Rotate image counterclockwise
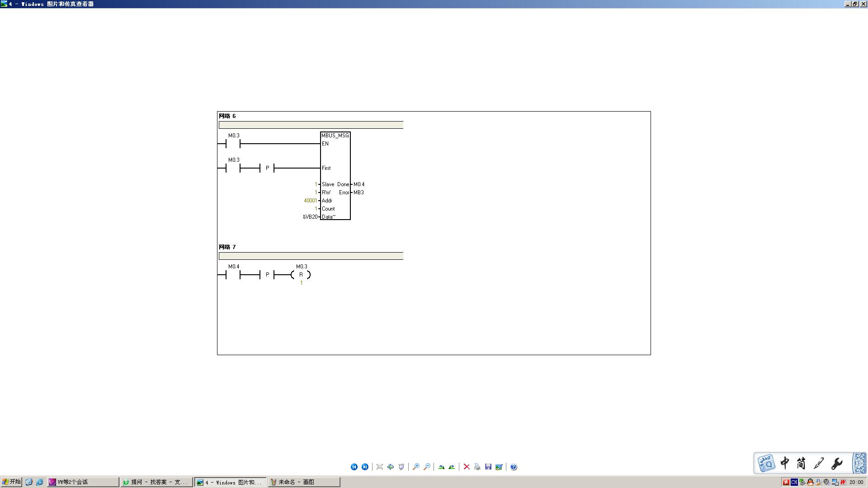868x488 pixels. [452, 467]
